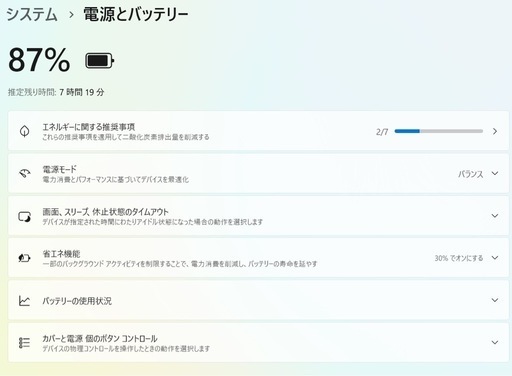Image resolution: width=512 pixels, height=376 pixels.
Task: Click the battery saver leaf icon
Action: click(x=24, y=258)
